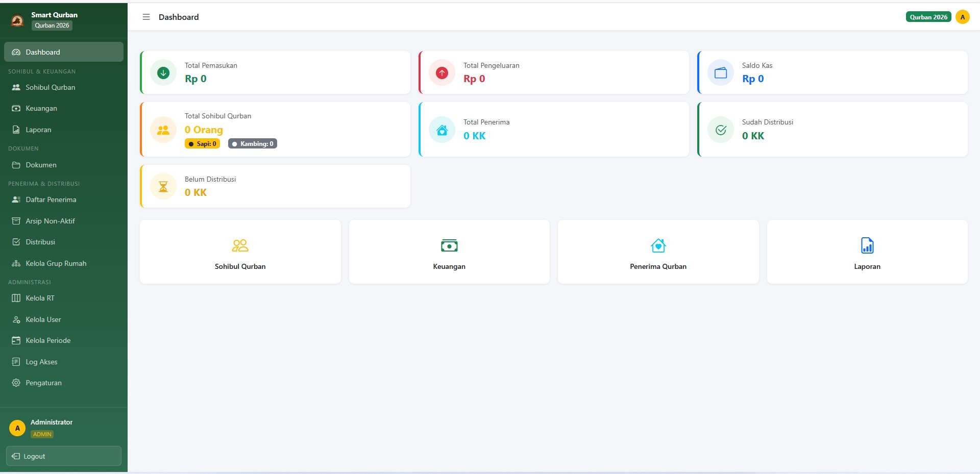Viewport: 980px width, 474px height.
Task: Click the Total Penerima house icon
Action: pos(442,130)
